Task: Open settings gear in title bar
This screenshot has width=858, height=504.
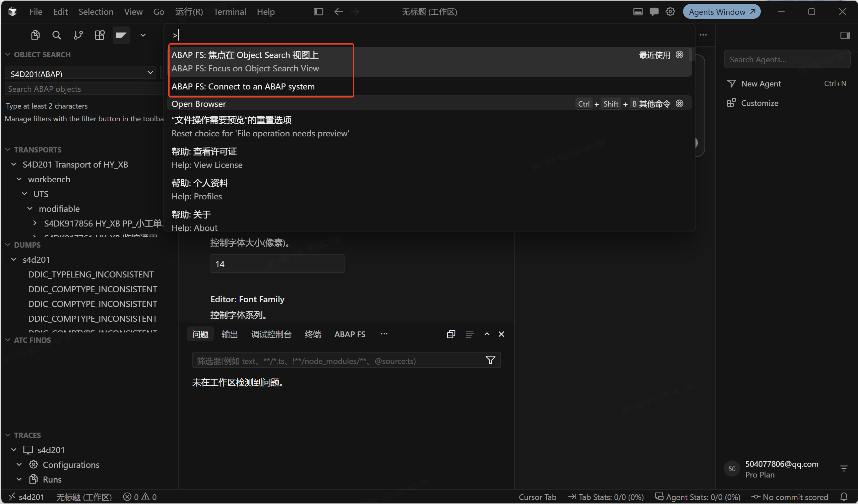Action: 670,12
